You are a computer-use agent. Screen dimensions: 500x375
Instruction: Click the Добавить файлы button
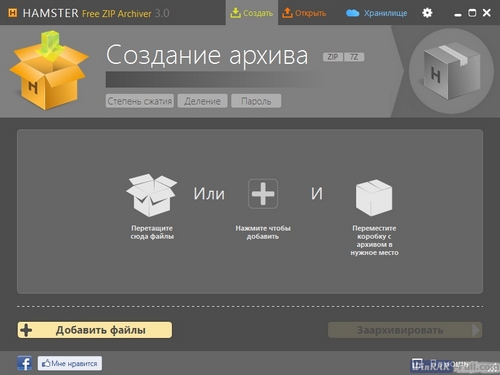[x=95, y=330]
